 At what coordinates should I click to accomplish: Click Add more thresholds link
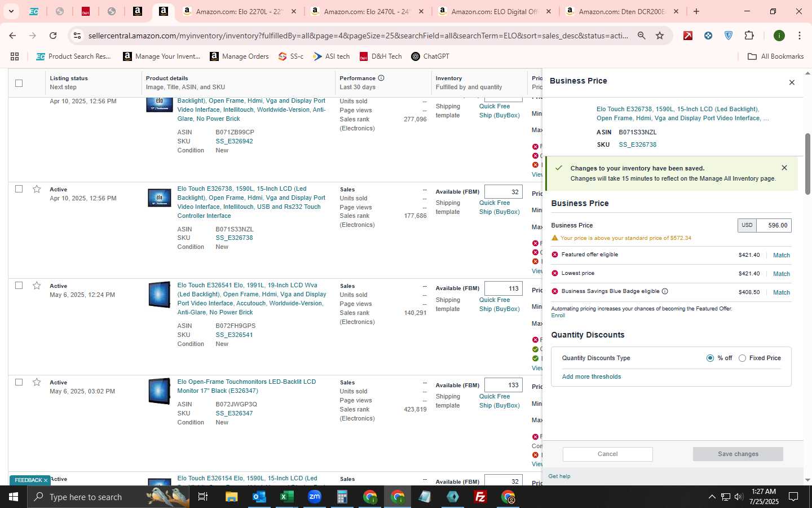tap(591, 376)
